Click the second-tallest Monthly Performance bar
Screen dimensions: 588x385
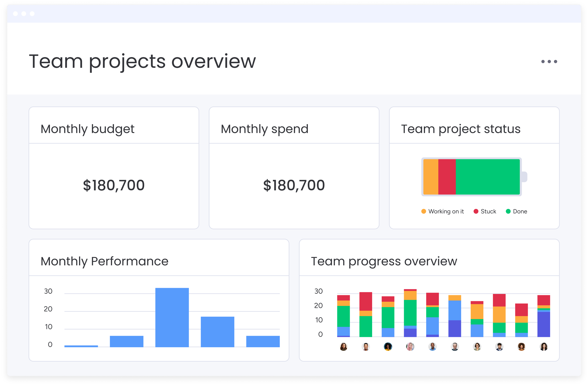[217, 332]
